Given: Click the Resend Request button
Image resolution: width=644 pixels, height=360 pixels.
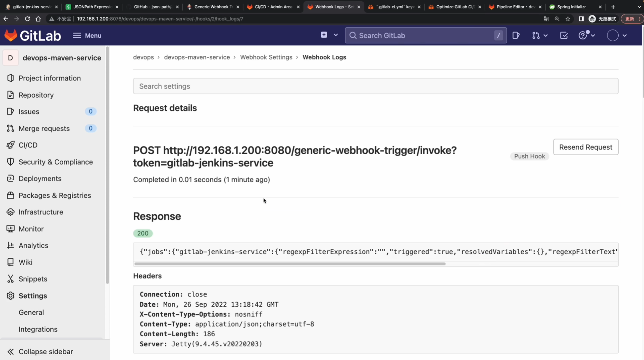Looking at the screenshot, I should click(x=586, y=147).
